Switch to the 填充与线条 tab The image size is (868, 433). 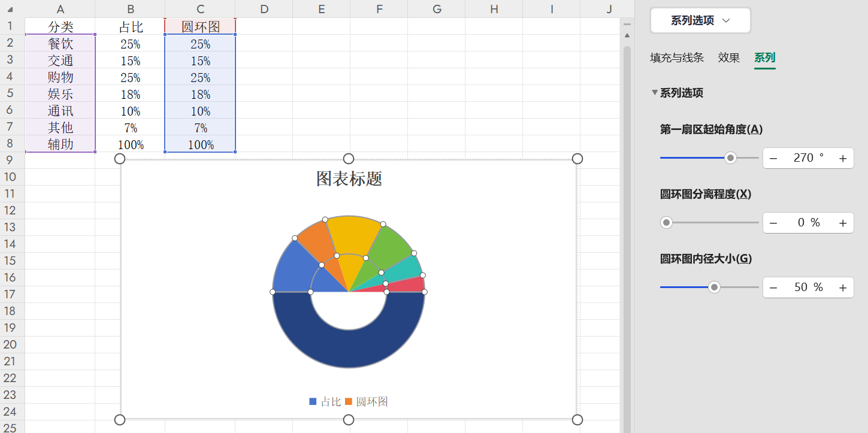pos(677,58)
